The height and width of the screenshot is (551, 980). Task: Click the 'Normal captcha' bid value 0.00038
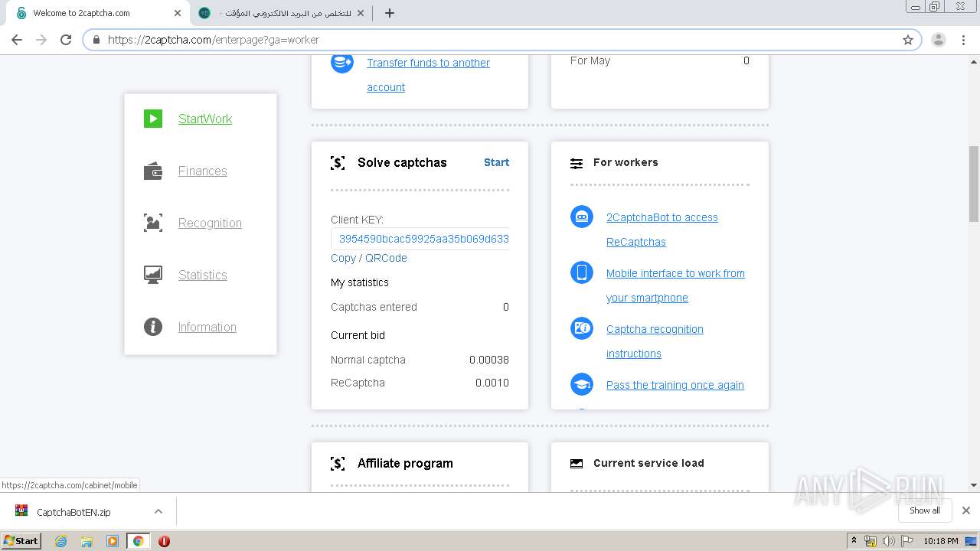(489, 360)
